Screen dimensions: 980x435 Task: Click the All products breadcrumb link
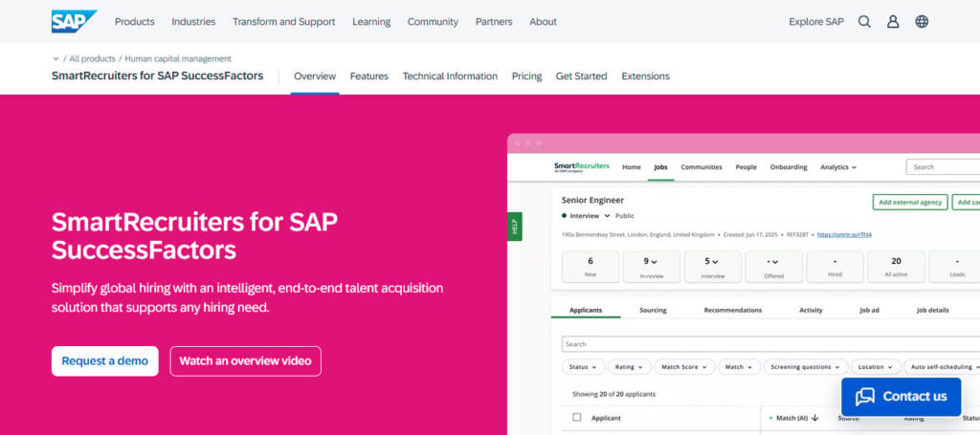pyautogui.click(x=93, y=58)
